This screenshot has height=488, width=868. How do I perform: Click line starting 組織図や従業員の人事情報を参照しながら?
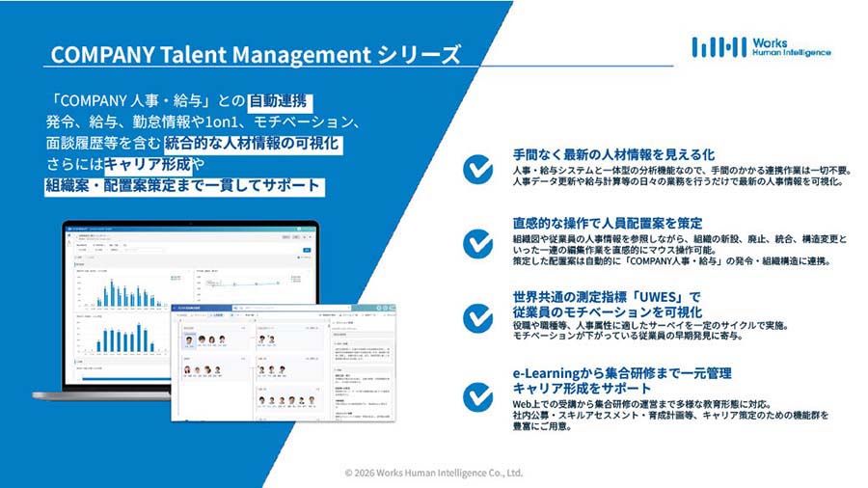pyautogui.click(x=680, y=239)
